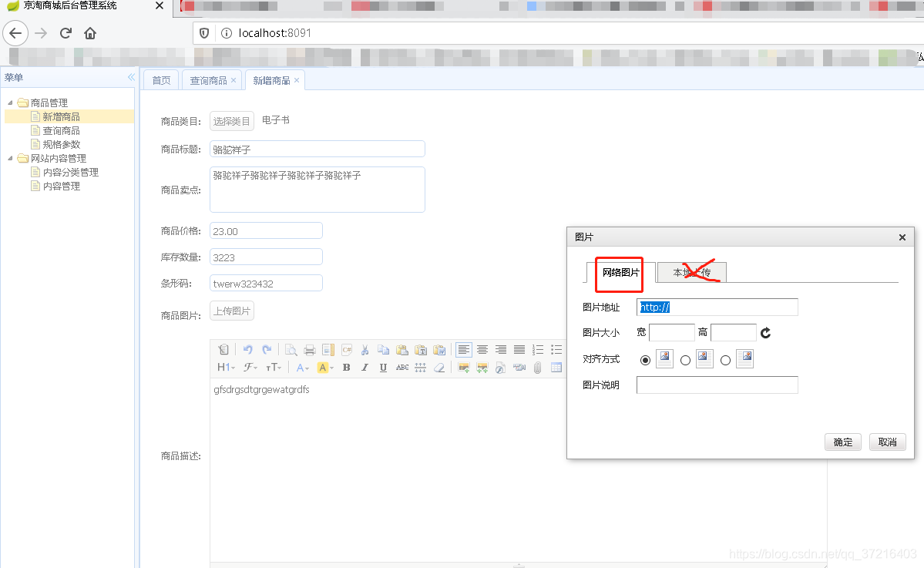Image resolution: width=924 pixels, height=568 pixels.
Task: Select the second 对齐方式 radio button
Action: pos(686,359)
